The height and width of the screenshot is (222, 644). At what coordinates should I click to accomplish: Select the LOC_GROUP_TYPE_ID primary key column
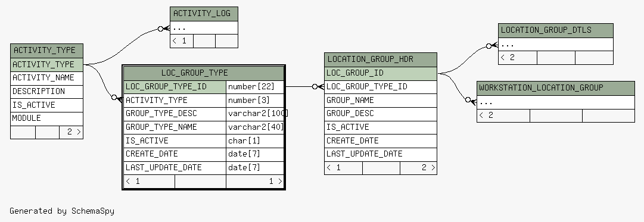[x=175, y=86]
